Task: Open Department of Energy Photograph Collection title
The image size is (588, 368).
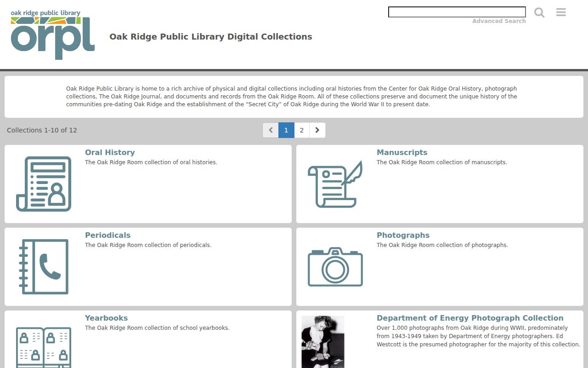Action: [470, 318]
